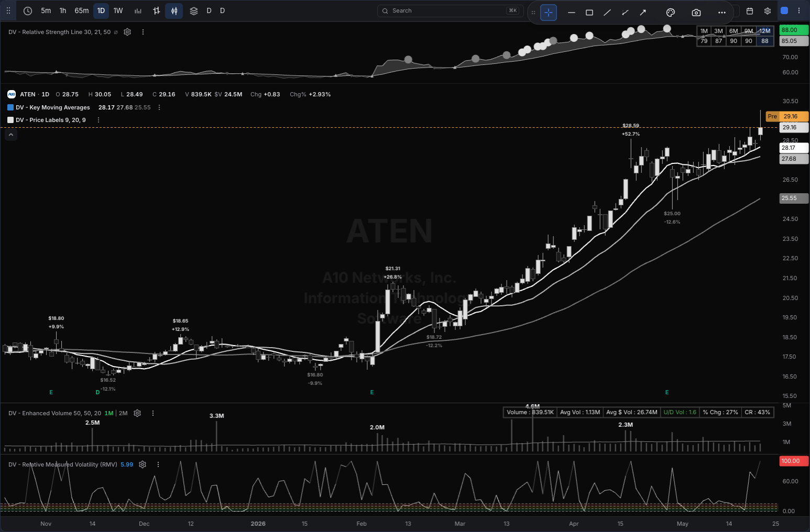
Task: Switch to OHLC bars chart type
Action: point(156,10)
